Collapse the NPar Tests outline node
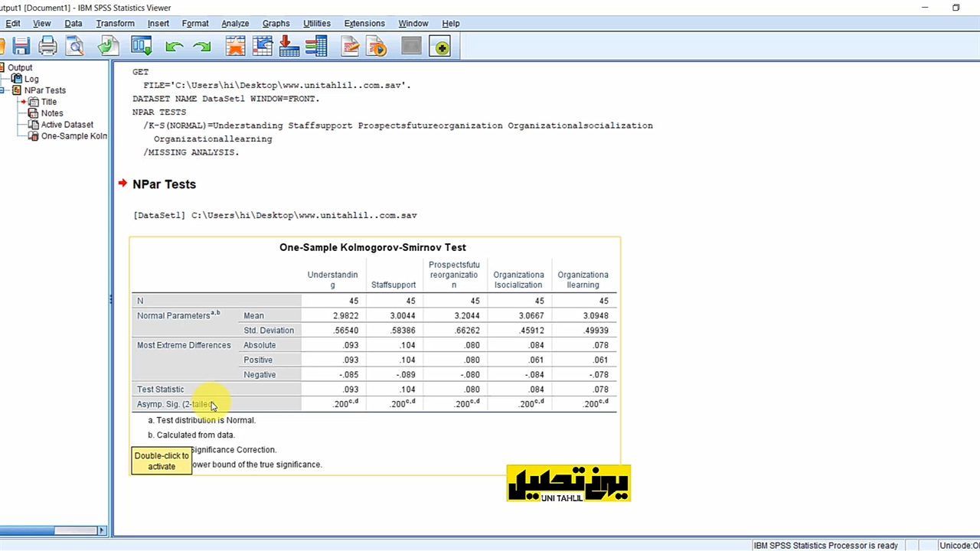 pos(4,90)
